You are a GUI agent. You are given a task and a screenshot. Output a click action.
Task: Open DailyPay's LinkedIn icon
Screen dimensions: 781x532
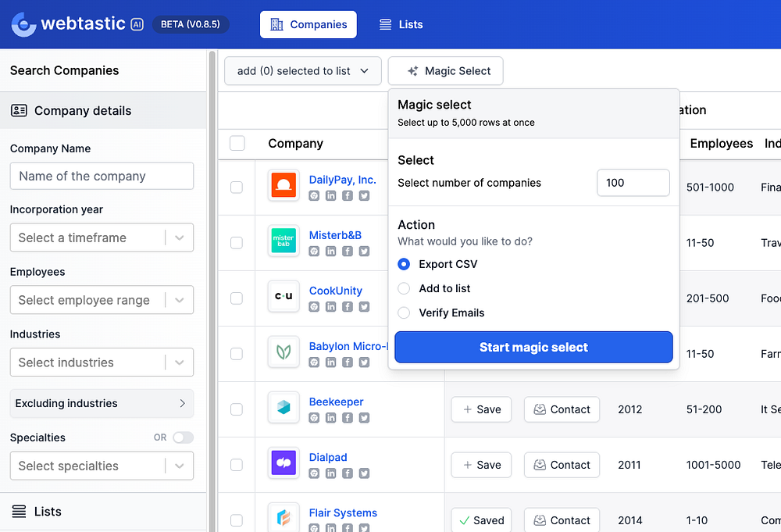[330, 196]
